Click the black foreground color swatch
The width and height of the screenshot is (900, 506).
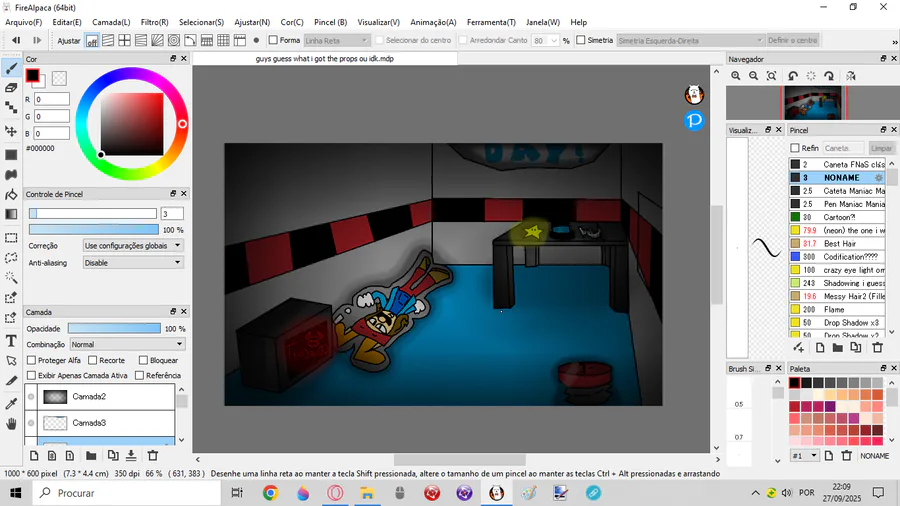(x=32, y=75)
